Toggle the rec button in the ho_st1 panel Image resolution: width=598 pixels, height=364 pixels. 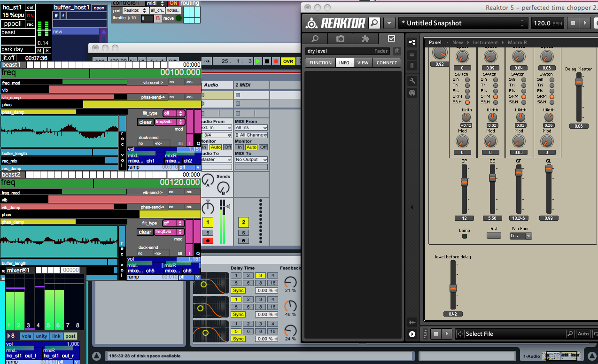tap(31, 24)
